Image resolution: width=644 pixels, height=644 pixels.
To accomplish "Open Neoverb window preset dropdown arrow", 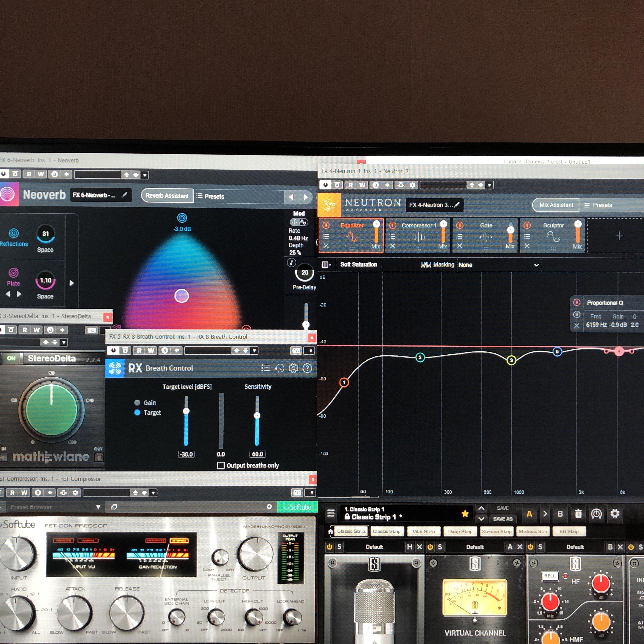I will [x=145, y=175].
